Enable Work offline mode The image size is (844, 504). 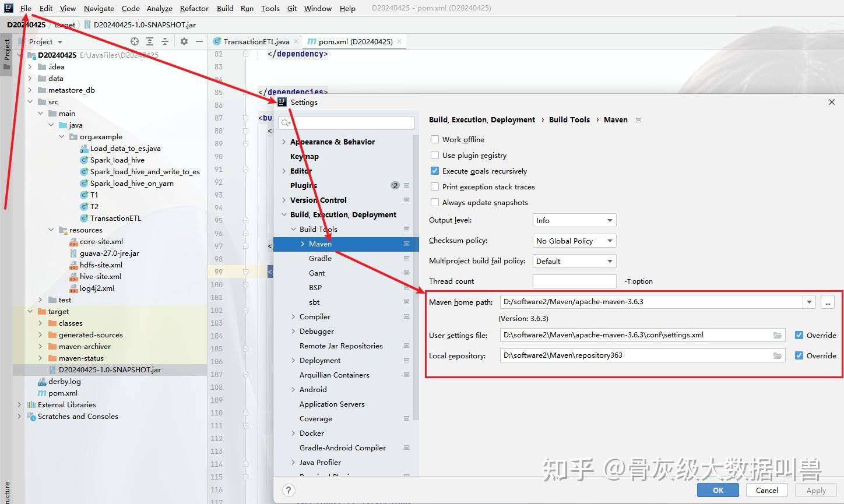tap(434, 139)
